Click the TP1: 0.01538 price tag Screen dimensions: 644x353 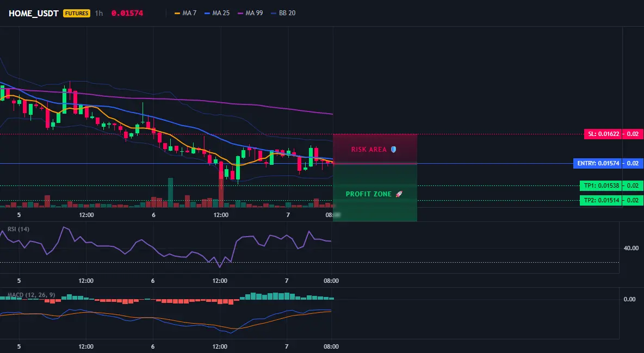601,185
